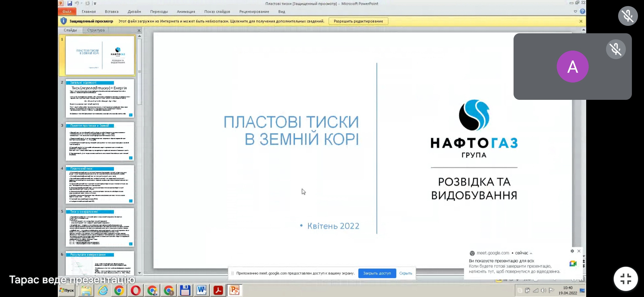Click the purple A participant avatar
This screenshot has width=644, height=297.
tap(573, 67)
